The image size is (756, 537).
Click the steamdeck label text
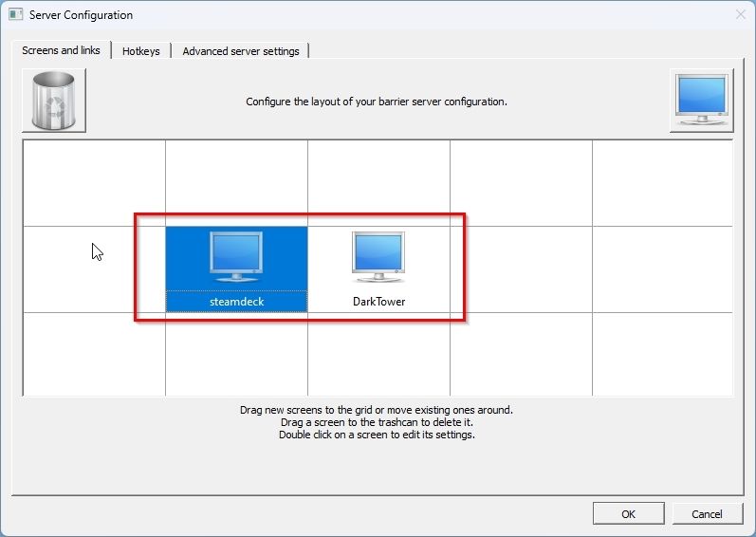pyautogui.click(x=237, y=302)
